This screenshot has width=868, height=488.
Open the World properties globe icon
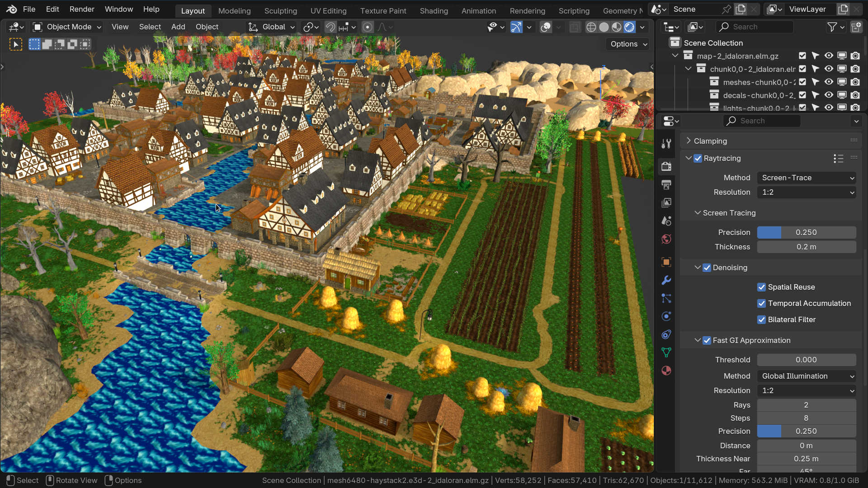(x=666, y=239)
